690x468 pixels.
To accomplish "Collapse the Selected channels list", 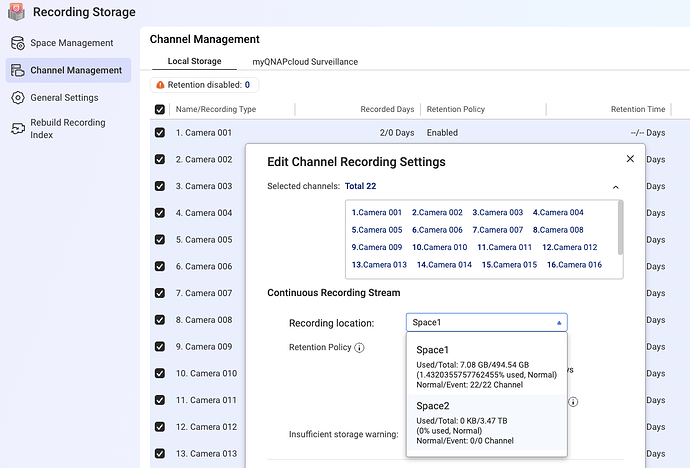I will 615,186.
